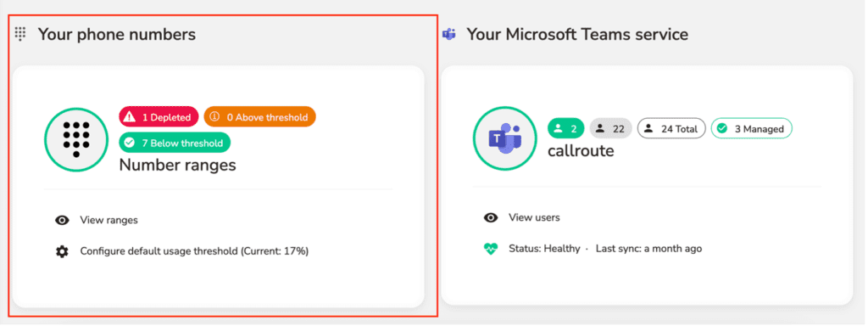Select the 3 Managed badge
The width and height of the screenshot is (868, 326).
[752, 129]
